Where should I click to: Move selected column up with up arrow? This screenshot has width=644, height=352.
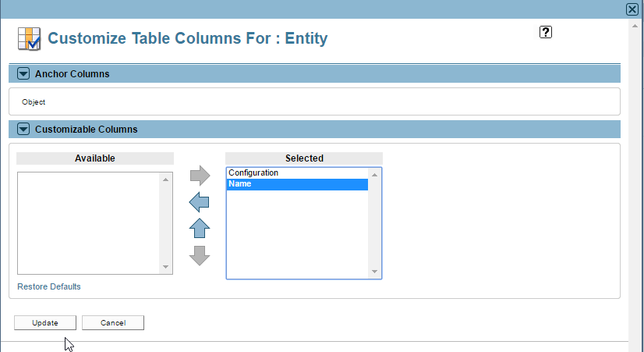(x=200, y=228)
